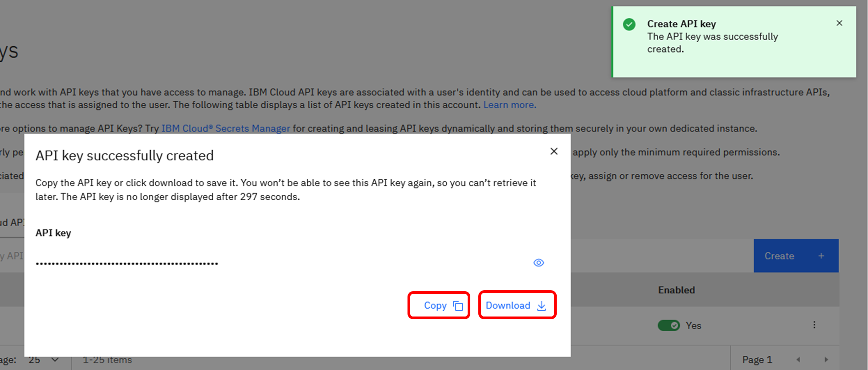
Task: Click the download arrow icon
Action: [542, 306]
